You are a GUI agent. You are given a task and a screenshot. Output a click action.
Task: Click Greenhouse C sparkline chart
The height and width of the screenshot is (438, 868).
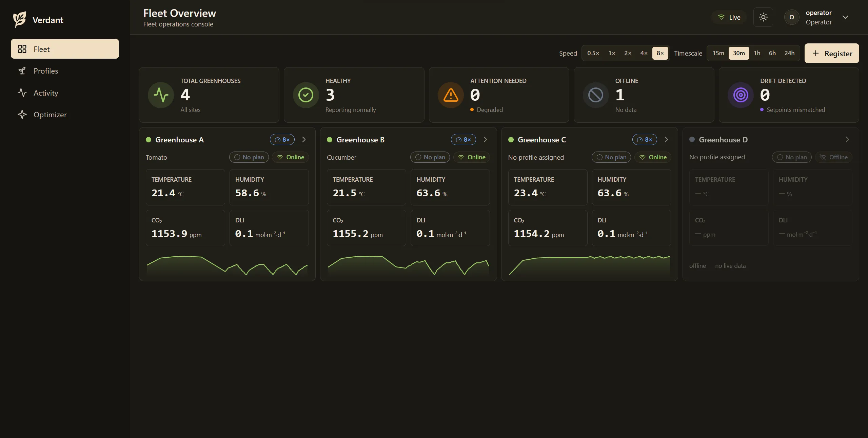[x=590, y=265]
